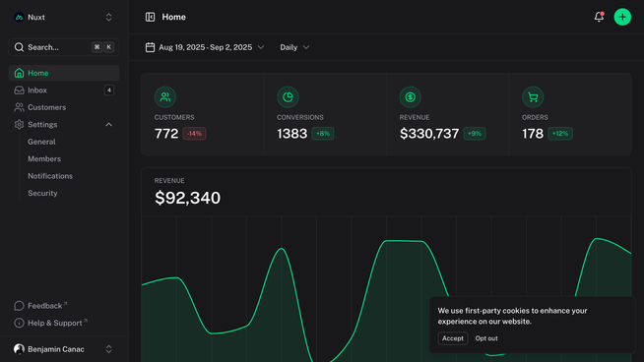Click the Search field in sidebar

[x=64, y=47]
